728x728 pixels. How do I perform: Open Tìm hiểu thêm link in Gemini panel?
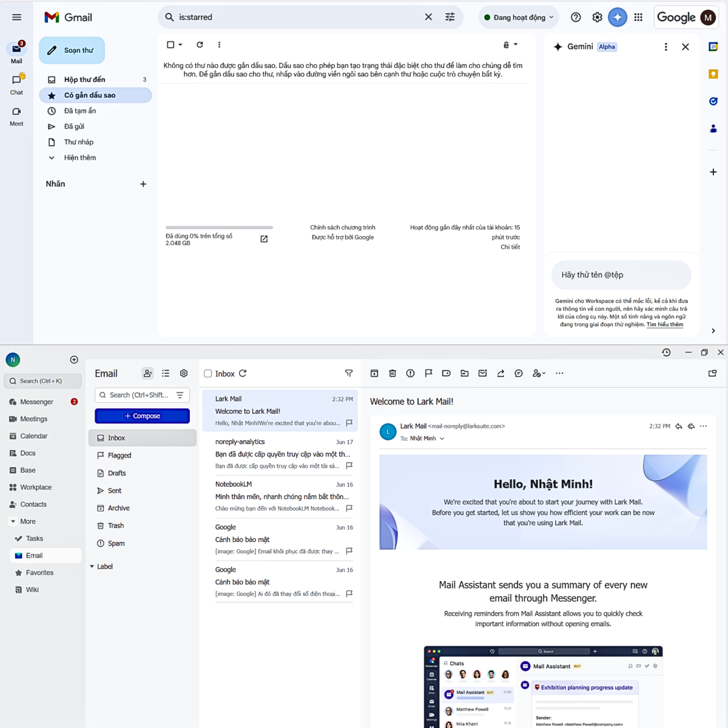(x=665, y=324)
